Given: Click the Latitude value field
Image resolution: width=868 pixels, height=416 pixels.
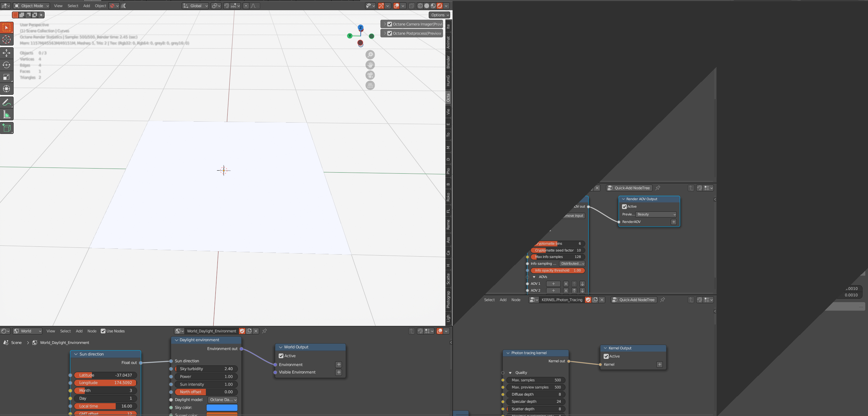Looking at the screenshot, I should pyautogui.click(x=105, y=375).
